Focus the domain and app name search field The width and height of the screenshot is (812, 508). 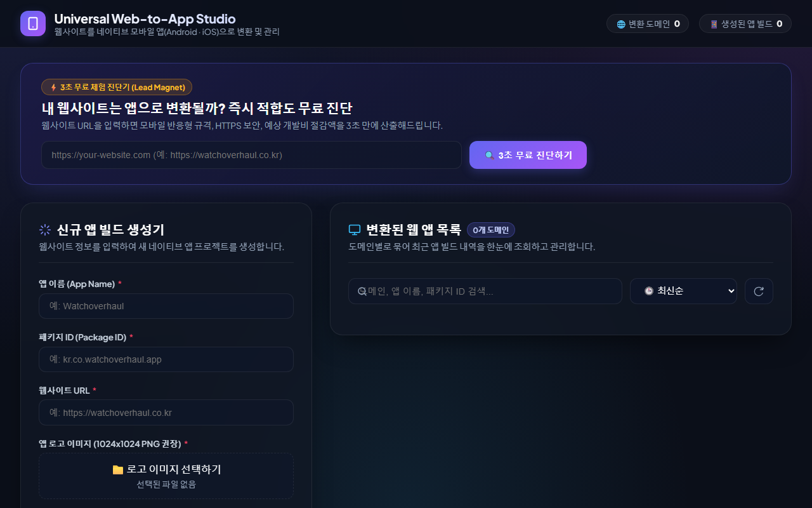(485, 291)
